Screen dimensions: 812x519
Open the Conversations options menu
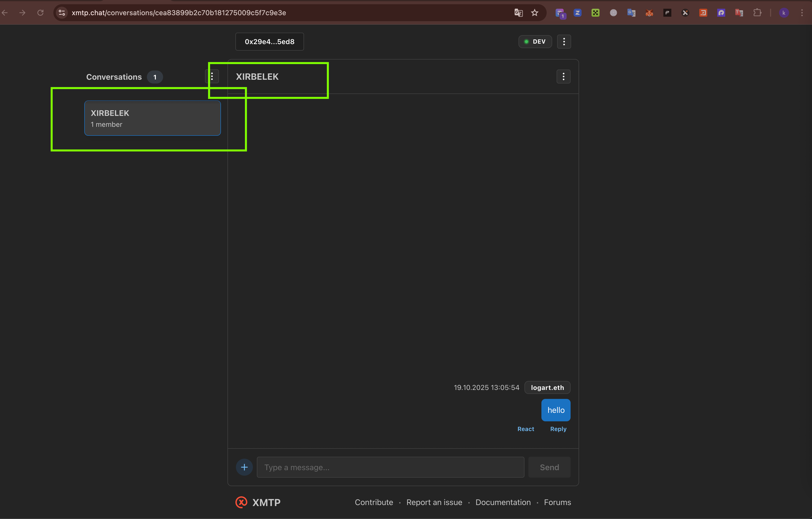(x=212, y=76)
